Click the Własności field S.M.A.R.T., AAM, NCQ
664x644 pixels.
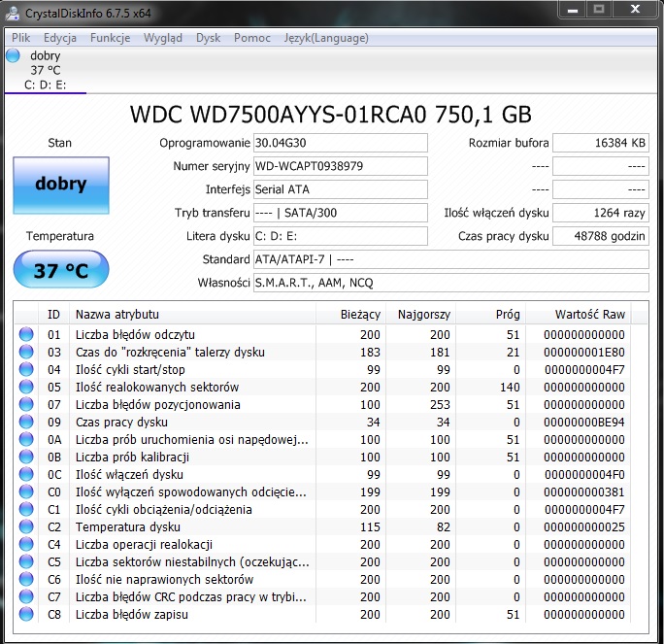click(451, 283)
